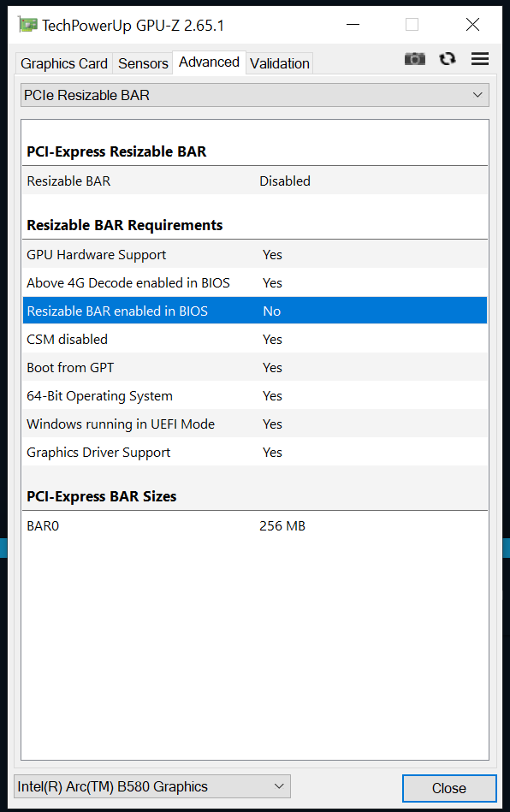Select the CSM disabled row
Screen dimensions: 510x812
click(255, 339)
